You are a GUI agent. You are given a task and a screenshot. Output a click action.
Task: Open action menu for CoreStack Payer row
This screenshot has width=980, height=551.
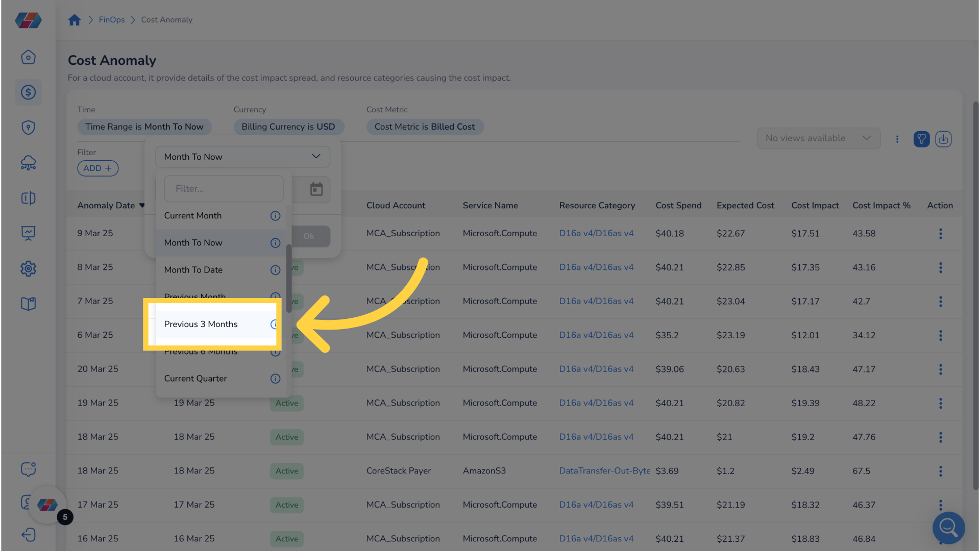[940, 471]
